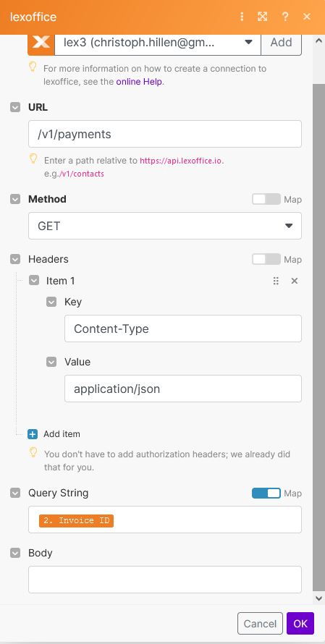Edit the application/json value field

[183, 389]
